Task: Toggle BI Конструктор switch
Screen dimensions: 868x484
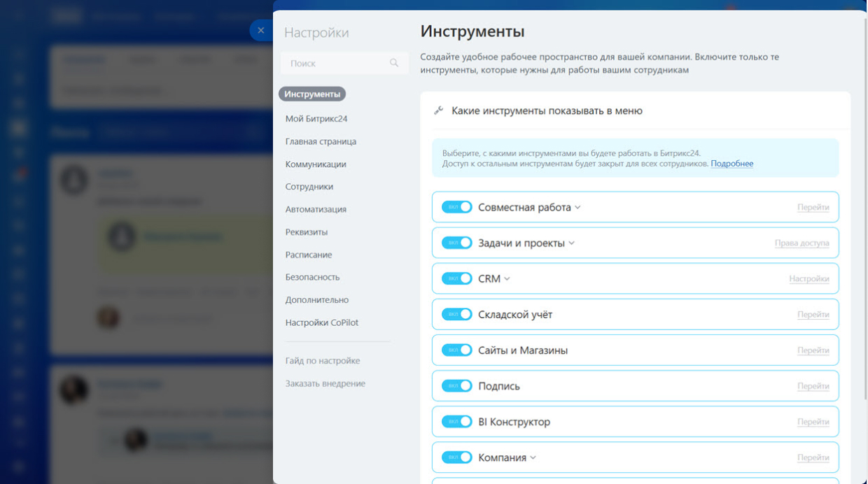Action: [x=457, y=421]
